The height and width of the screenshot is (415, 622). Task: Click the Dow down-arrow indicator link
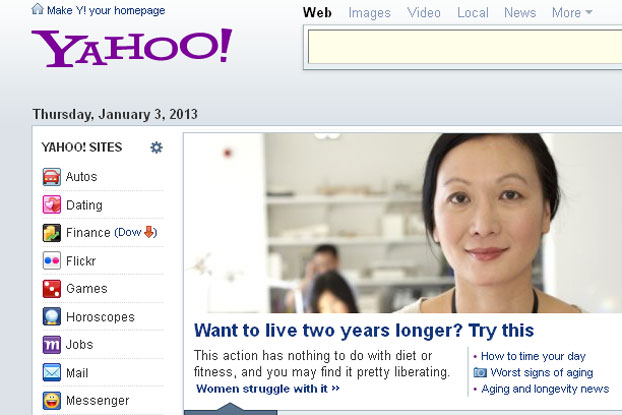coord(136,232)
